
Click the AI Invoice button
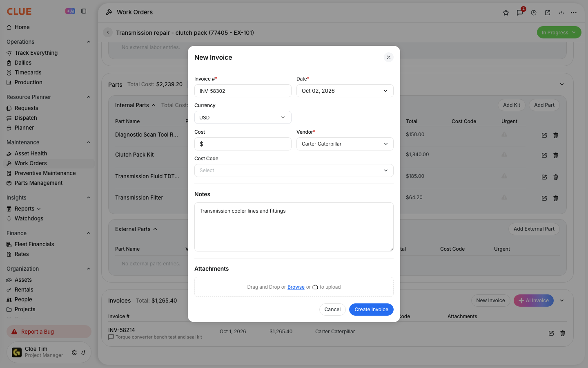[534, 301]
